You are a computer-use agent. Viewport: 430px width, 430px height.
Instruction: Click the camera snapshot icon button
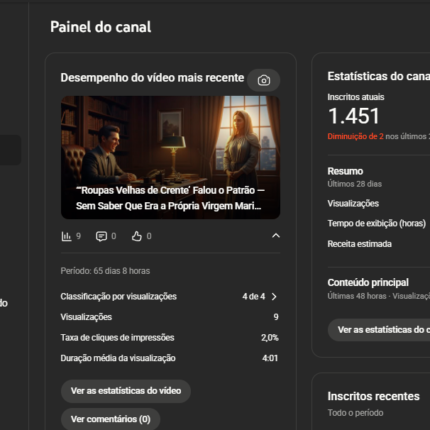click(263, 80)
